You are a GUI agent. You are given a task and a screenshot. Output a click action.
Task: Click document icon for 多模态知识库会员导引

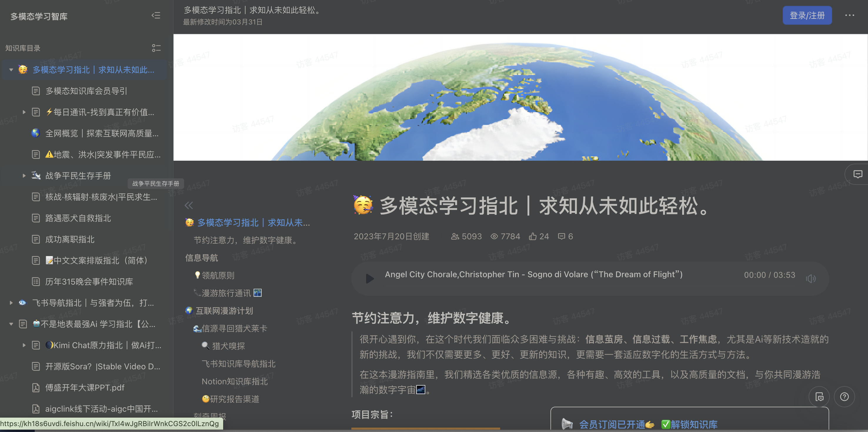pyautogui.click(x=36, y=91)
